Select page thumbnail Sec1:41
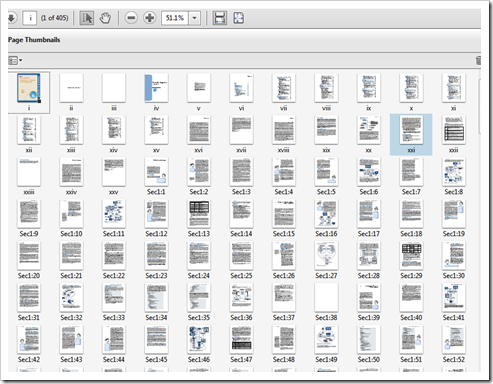 click(454, 297)
